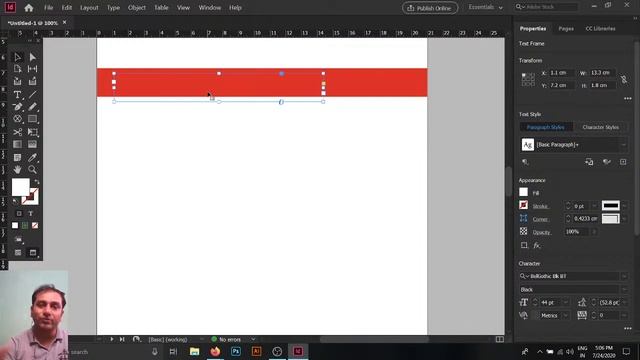Image resolution: width=640 pixels, height=360 pixels.
Task: Select the Hand tool
Action: (18, 169)
